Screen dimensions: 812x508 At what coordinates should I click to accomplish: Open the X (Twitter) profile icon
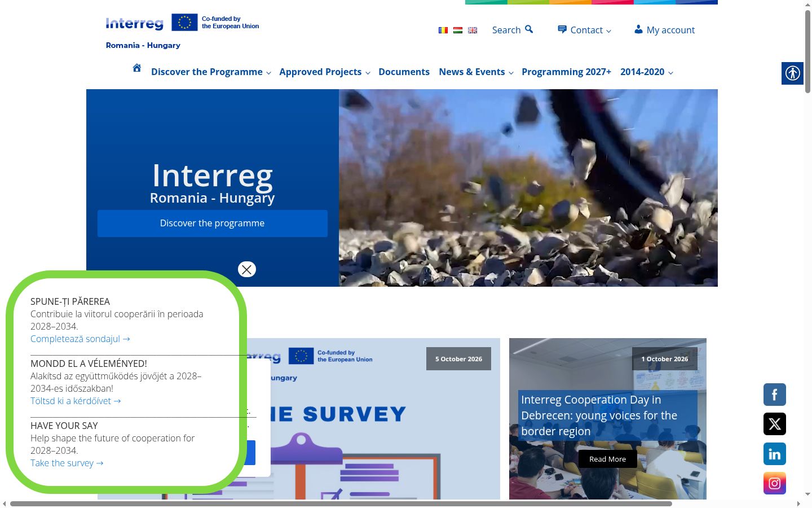pyautogui.click(x=775, y=424)
